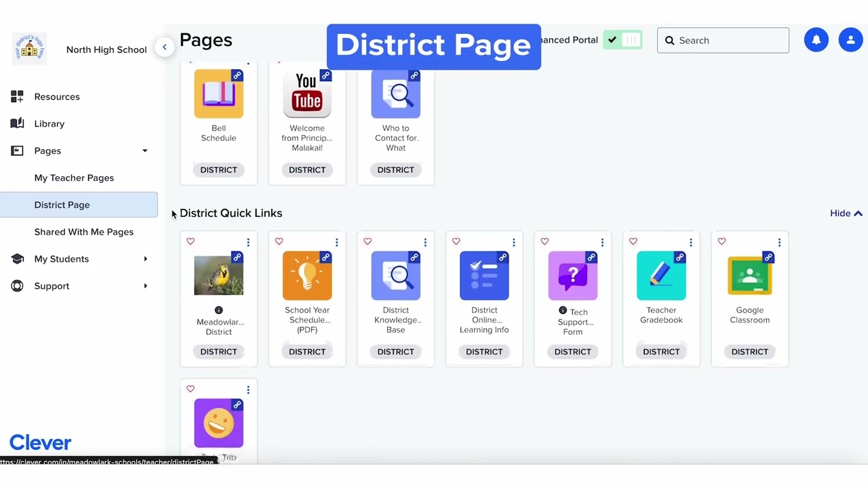Collapse the sidebar with the arrow button
The height and width of the screenshot is (488, 868).
[164, 47]
